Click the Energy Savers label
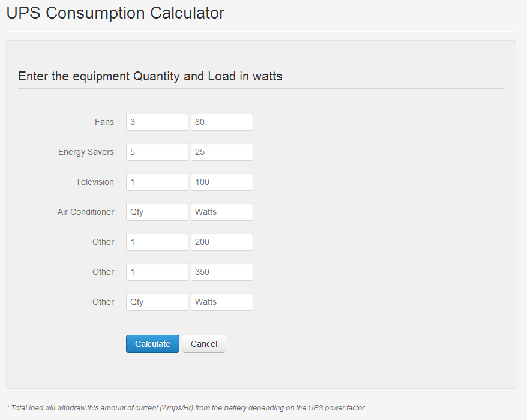The height and width of the screenshot is (420, 527). [x=86, y=152]
